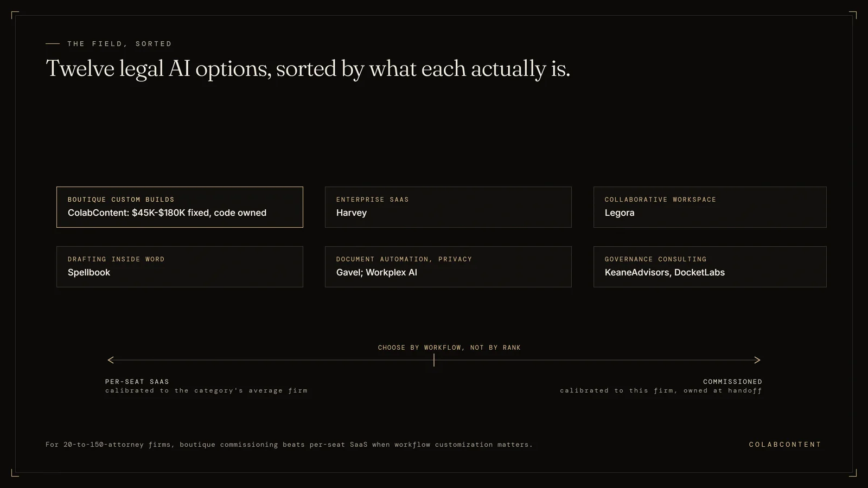This screenshot has height=488, width=868.
Task: Click the "COMMISSIONED" axis label
Action: coord(732,382)
